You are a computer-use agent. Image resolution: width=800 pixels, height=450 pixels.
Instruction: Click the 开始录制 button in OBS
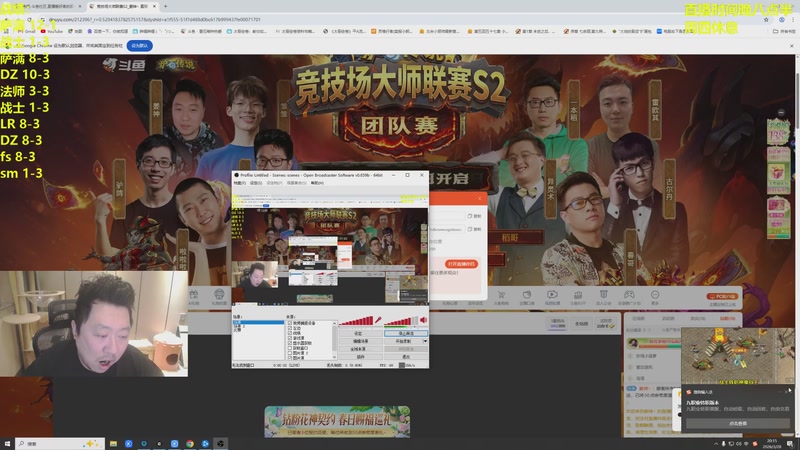(x=402, y=341)
